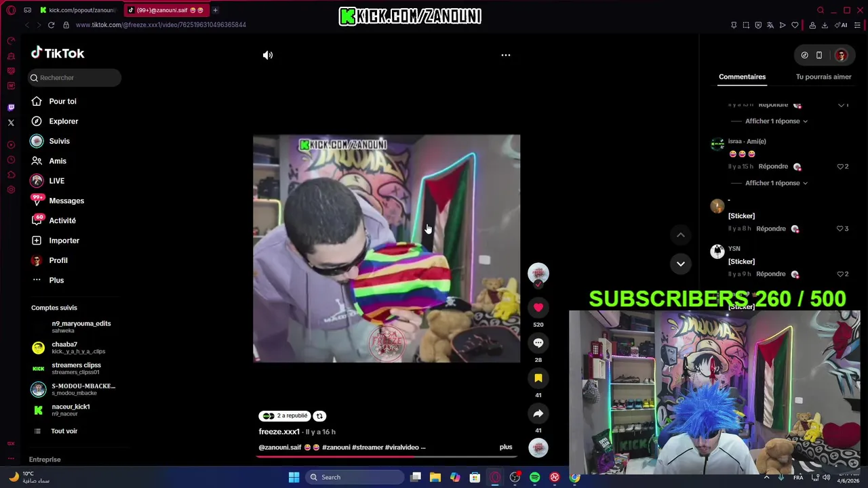Open the creator avatar above the like button
The width and height of the screenshot is (868, 488).
pos(538,273)
